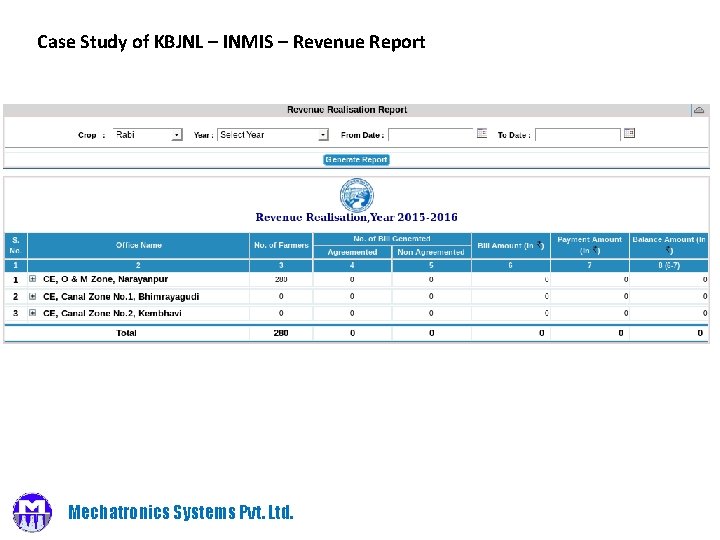
Task: Click the Non Agreemented column header
Action: pos(431,252)
